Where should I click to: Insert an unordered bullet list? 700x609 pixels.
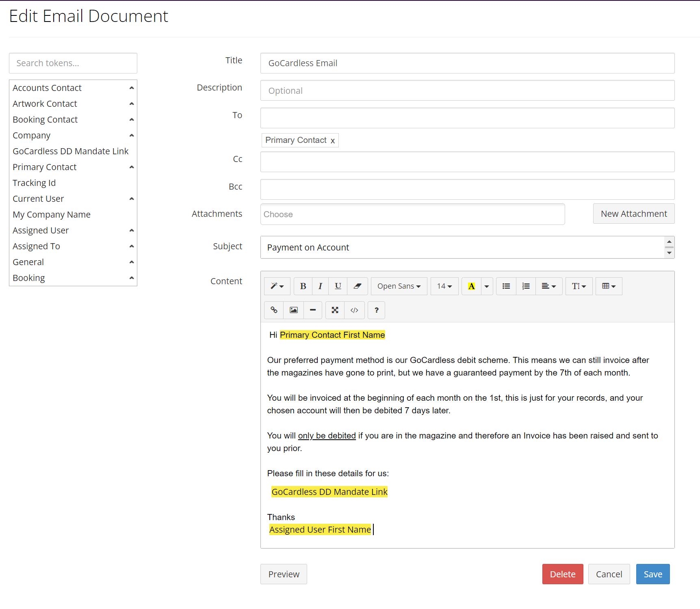pos(506,286)
